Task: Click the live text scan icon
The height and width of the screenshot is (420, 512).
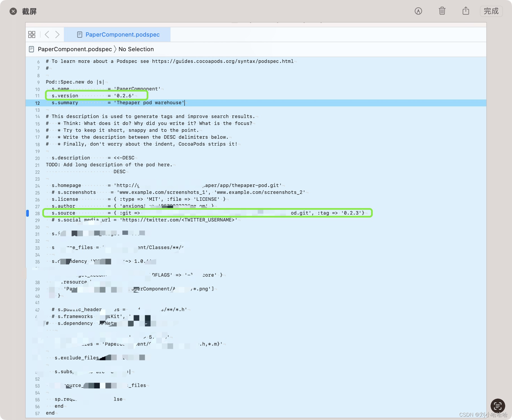Action: (498, 406)
